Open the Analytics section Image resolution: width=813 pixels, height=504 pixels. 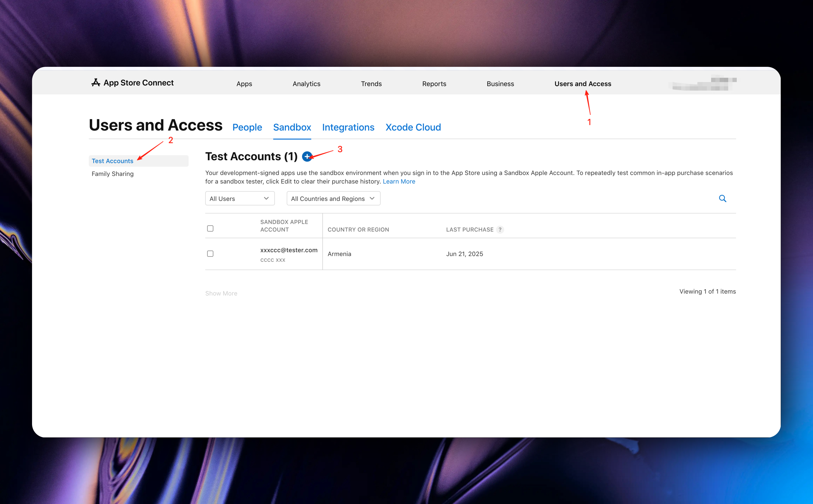[306, 84]
